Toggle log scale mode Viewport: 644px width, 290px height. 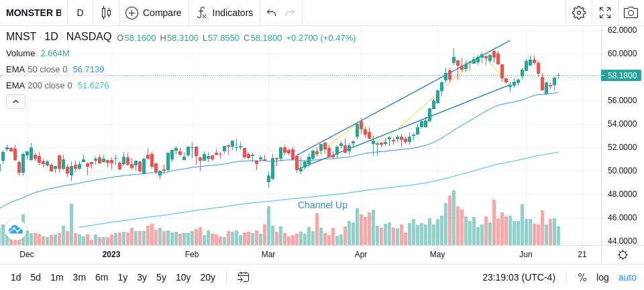(x=602, y=278)
